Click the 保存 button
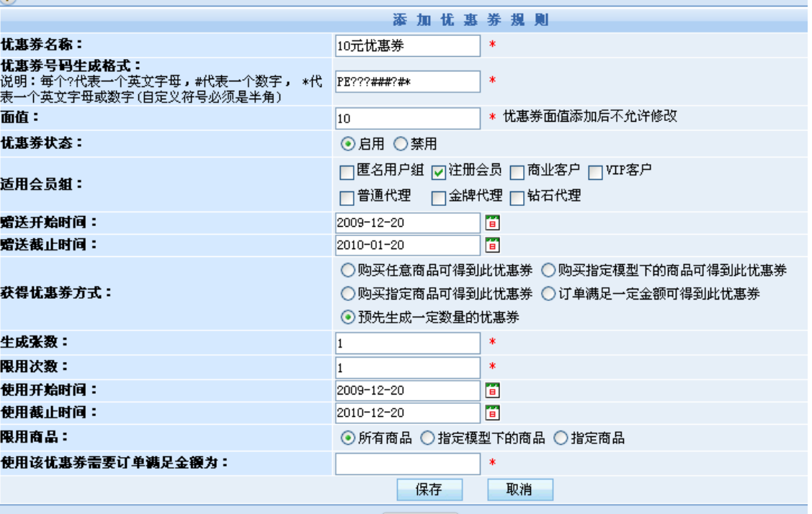 429,490
